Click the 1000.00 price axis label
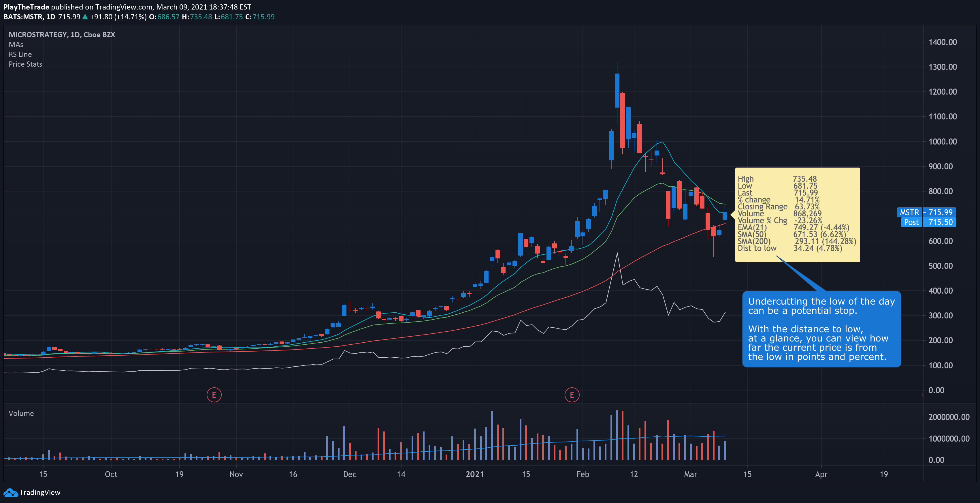The image size is (980, 503). pyautogui.click(x=942, y=142)
